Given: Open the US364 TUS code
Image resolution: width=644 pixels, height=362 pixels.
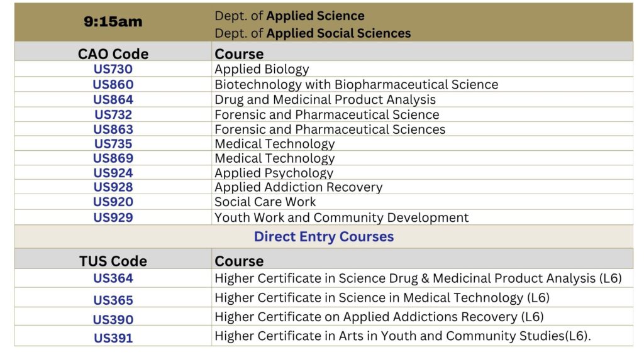Looking at the screenshot, I should pos(113,278).
